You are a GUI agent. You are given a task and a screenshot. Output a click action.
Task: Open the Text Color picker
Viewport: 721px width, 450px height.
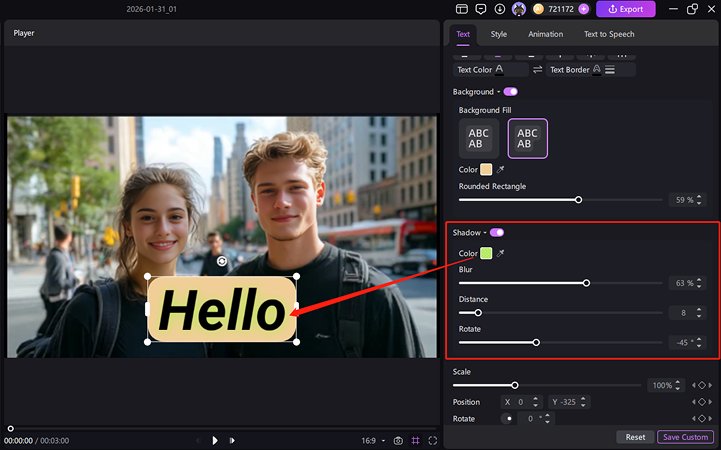(x=499, y=69)
